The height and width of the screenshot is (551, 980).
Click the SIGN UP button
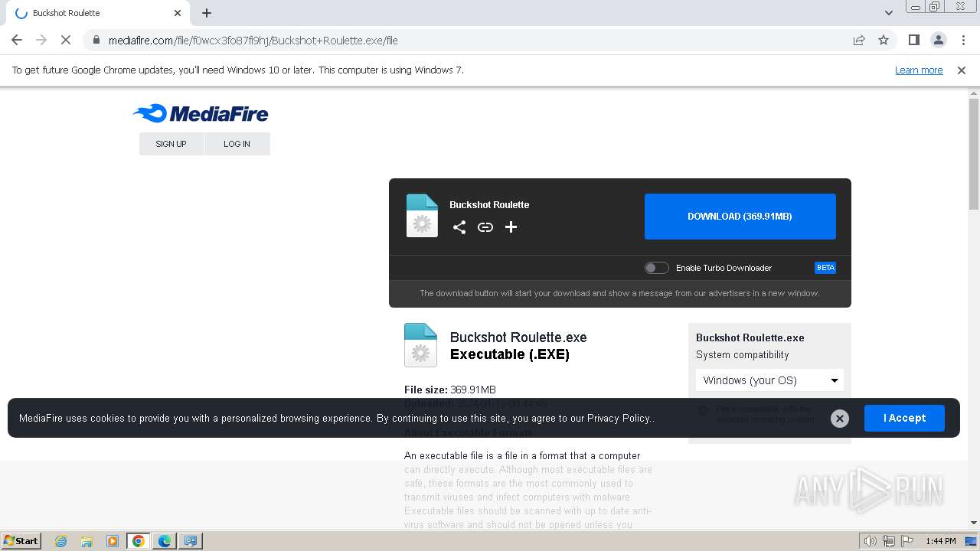171,144
